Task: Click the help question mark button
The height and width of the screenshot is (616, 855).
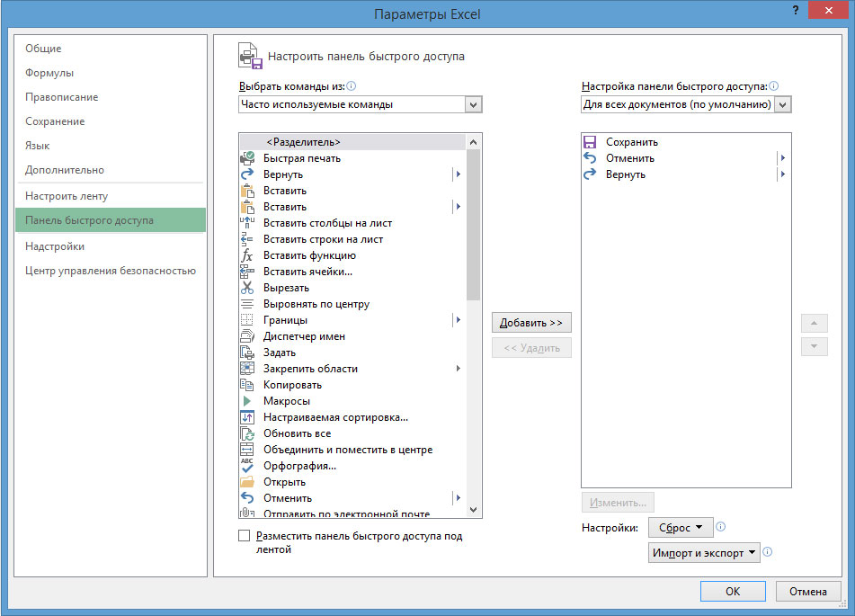Action: point(796,11)
